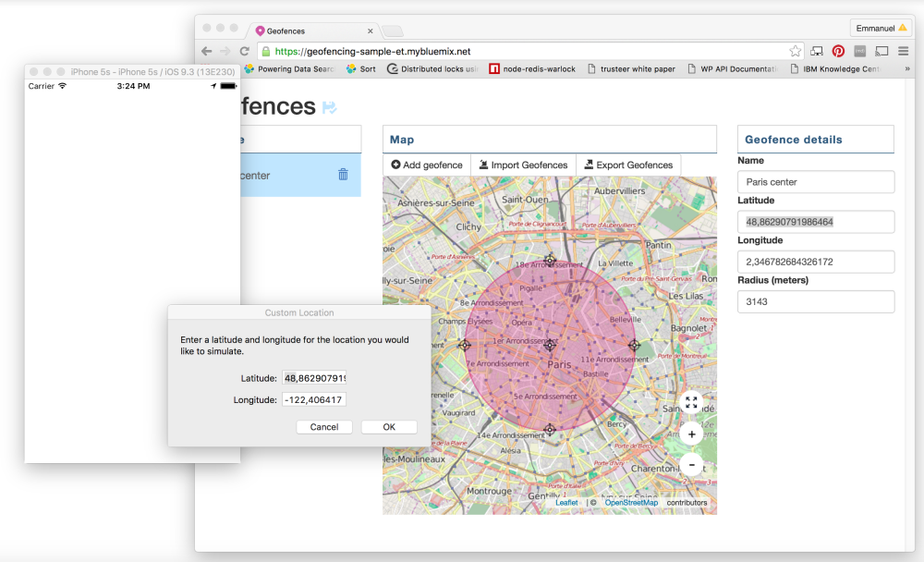This screenshot has width=924, height=562.
Task: Click the right-side geofence radius handle
Action: point(634,345)
